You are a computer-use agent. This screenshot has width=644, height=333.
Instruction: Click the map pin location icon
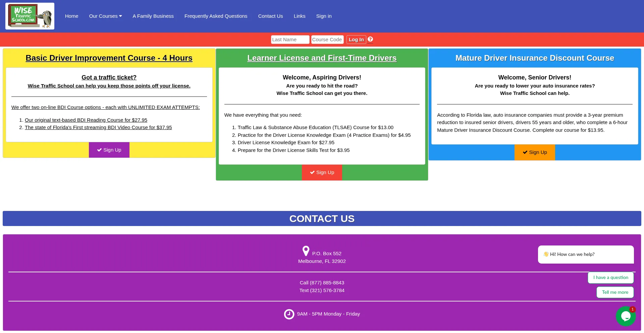tap(306, 251)
